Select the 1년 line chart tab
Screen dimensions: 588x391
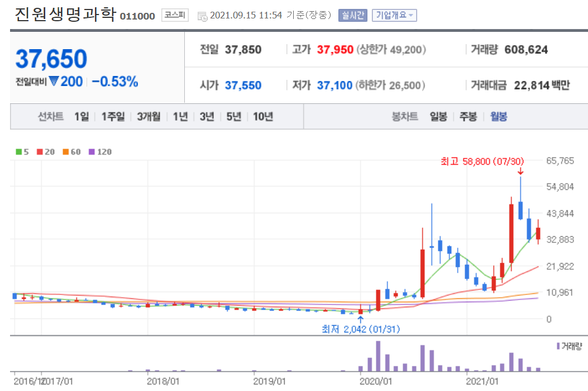click(180, 117)
